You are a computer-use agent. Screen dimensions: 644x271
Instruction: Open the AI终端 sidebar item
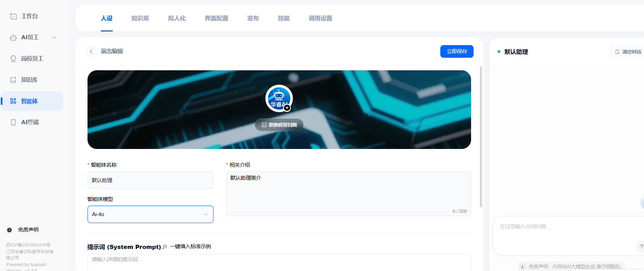pos(30,122)
